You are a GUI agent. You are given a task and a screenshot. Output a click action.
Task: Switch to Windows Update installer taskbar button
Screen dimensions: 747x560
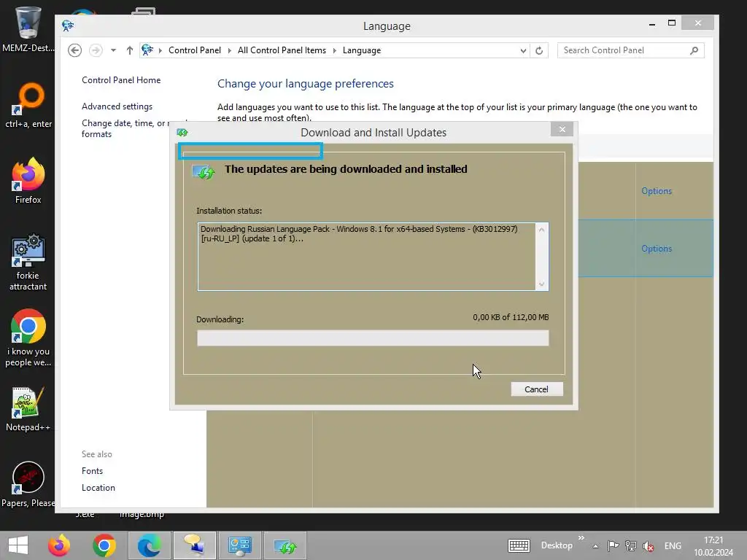pyautogui.click(x=285, y=545)
